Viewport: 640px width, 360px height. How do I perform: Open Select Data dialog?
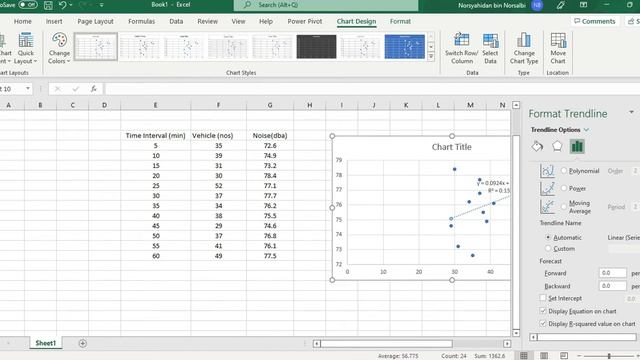tap(490, 49)
